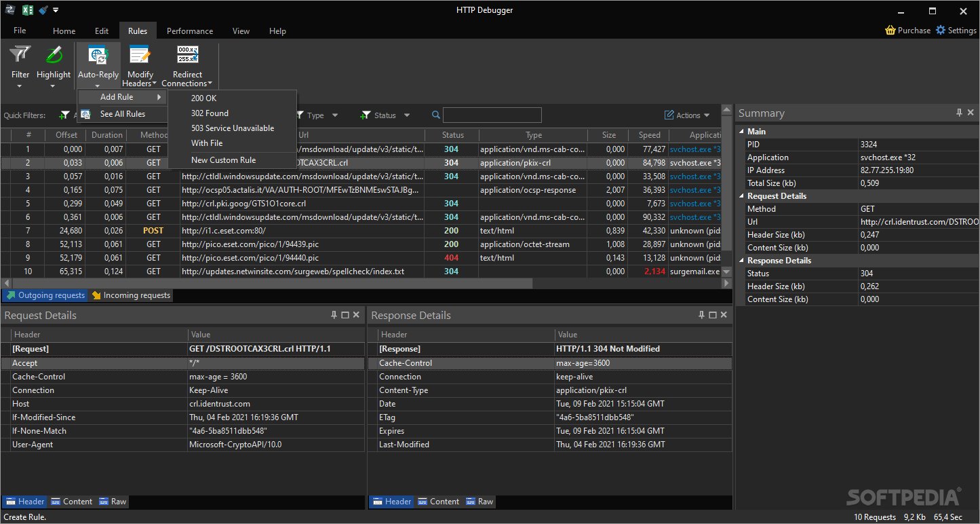Pin the Summary panel
980x524 pixels.
(x=959, y=113)
